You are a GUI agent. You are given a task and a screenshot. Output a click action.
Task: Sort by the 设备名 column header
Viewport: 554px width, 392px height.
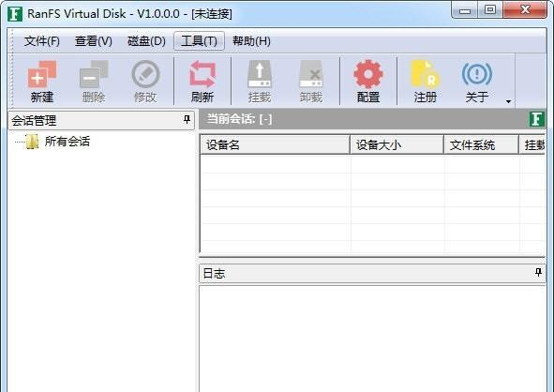pos(275,144)
